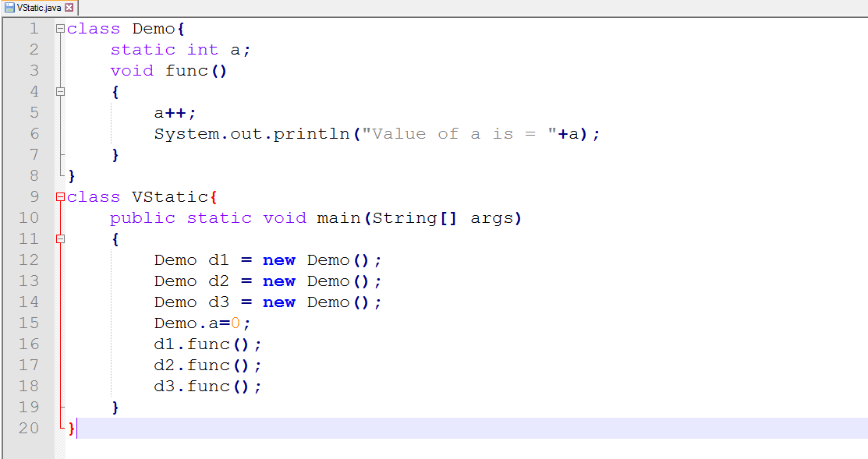
Task: Click on 'd3.func();' call
Action: tap(207, 387)
